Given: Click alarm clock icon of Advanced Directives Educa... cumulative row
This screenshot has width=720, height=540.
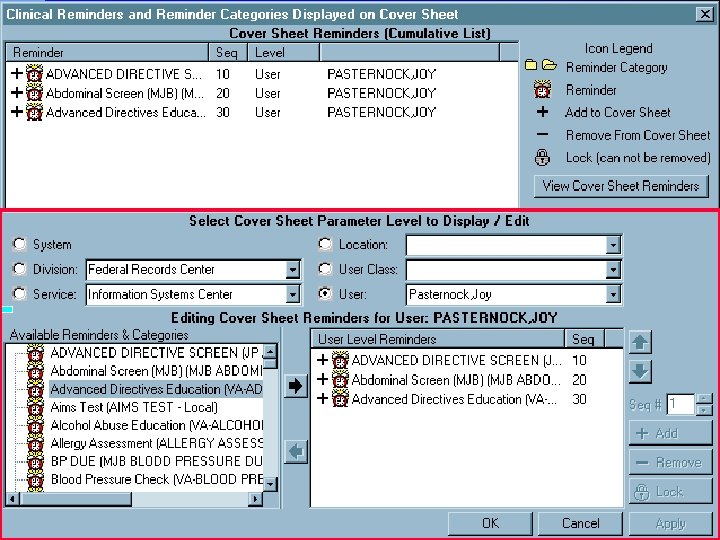Looking at the screenshot, I should click(34, 112).
